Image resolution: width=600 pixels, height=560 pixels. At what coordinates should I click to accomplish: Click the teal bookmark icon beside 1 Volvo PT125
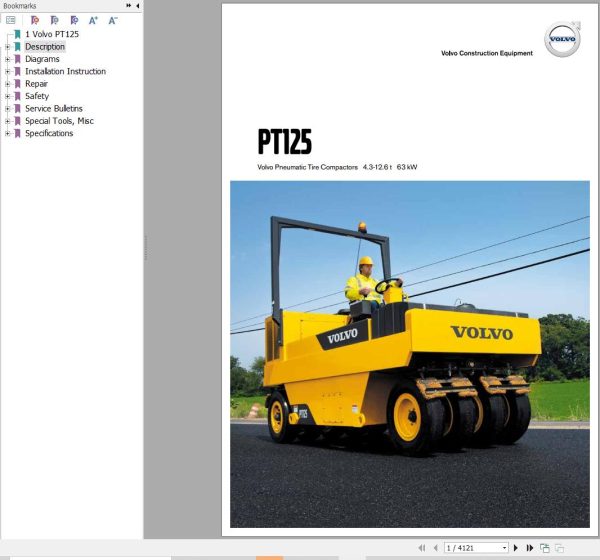click(17, 34)
